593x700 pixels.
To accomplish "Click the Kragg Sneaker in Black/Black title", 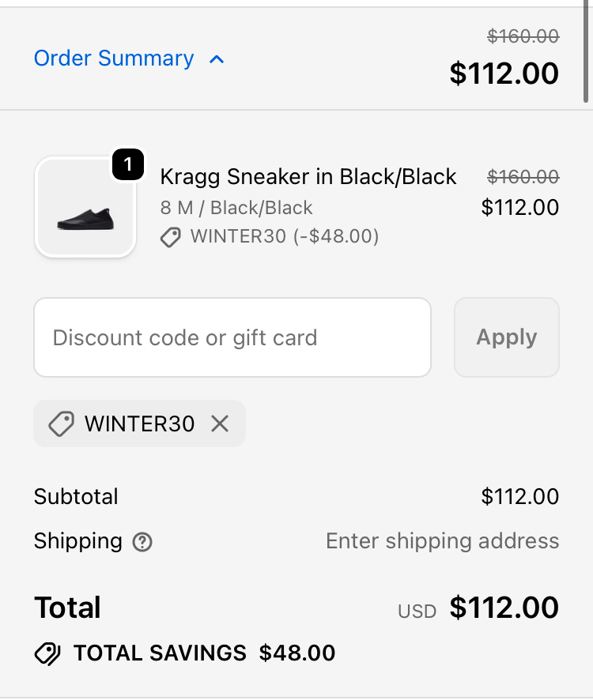I will [308, 176].
